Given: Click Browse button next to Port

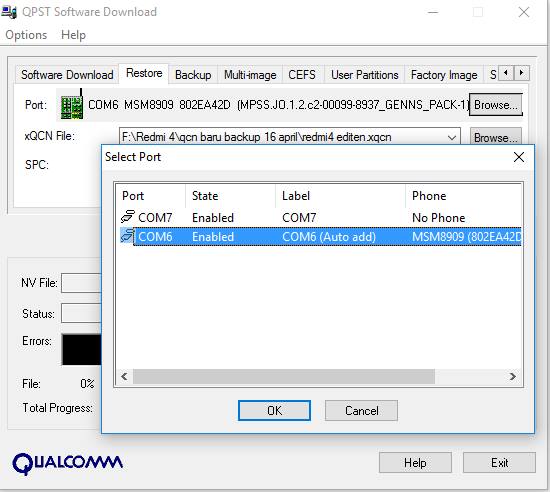Looking at the screenshot, I should (x=496, y=105).
